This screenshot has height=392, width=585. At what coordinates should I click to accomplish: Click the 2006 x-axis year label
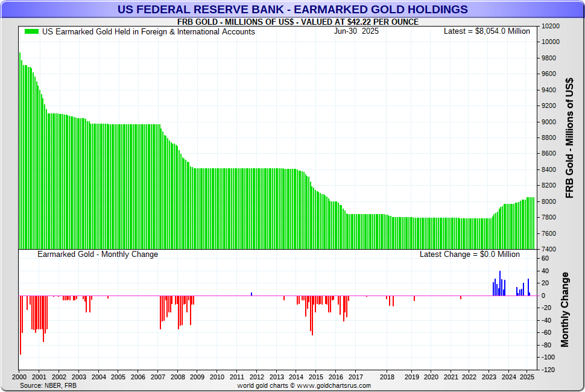pos(138,377)
